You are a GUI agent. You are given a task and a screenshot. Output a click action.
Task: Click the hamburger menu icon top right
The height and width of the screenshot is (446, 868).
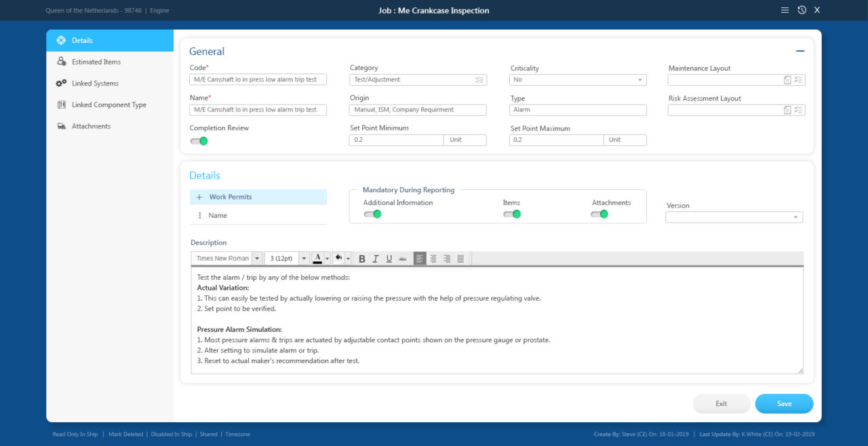tap(785, 10)
